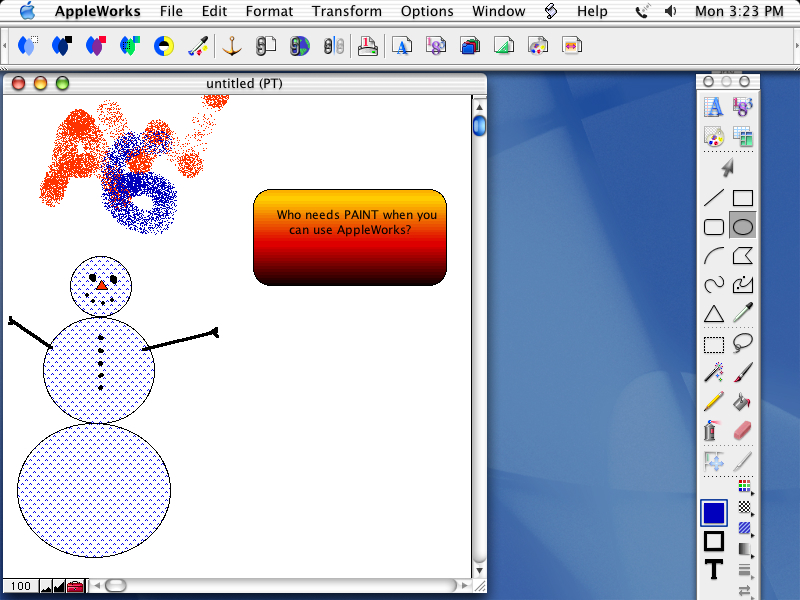This screenshot has width=800, height=600.
Task: Pick the Paintbrush tool
Action: click(742, 372)
